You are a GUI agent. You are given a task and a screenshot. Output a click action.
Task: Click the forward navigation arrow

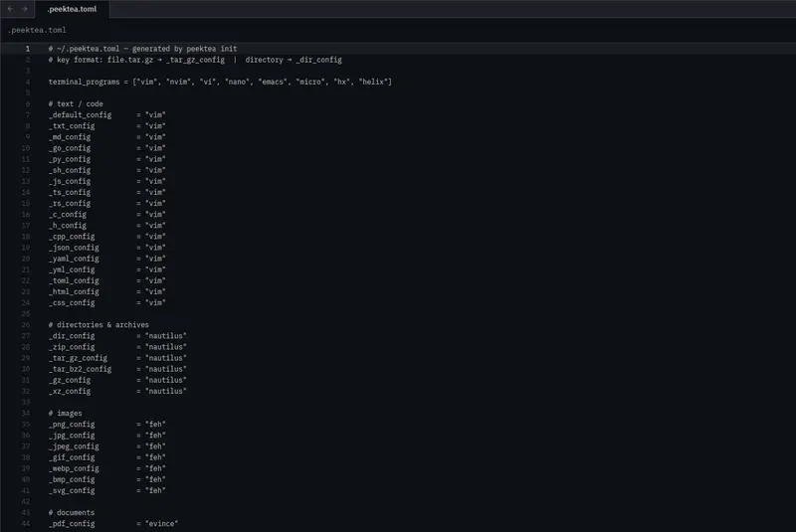click(24, 9)
